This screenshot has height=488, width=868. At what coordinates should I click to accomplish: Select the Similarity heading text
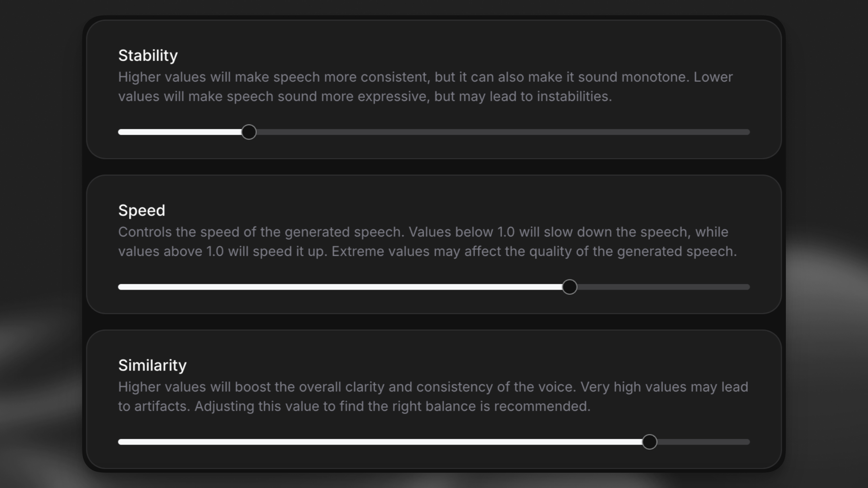point(152,365)
